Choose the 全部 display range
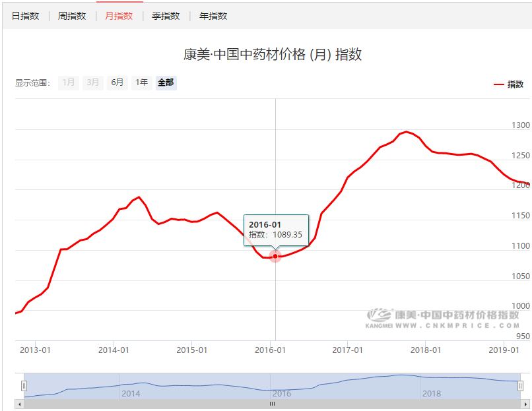This screenshot has width=532, height=411. pyautogui.click(x=166, y=82)
